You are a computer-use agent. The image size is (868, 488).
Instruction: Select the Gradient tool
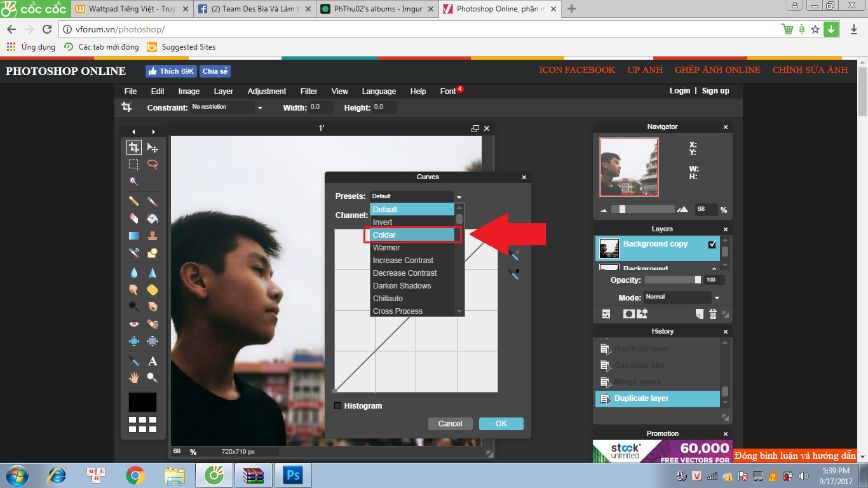click(x=133, y=236)
